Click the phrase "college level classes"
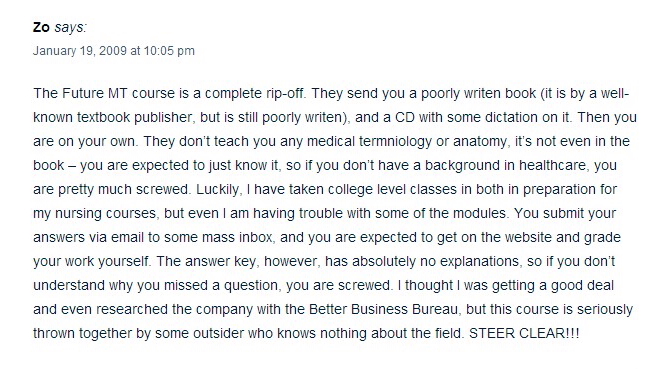The width and height of the screenshot is (662, 369). (x=392, y=189)
